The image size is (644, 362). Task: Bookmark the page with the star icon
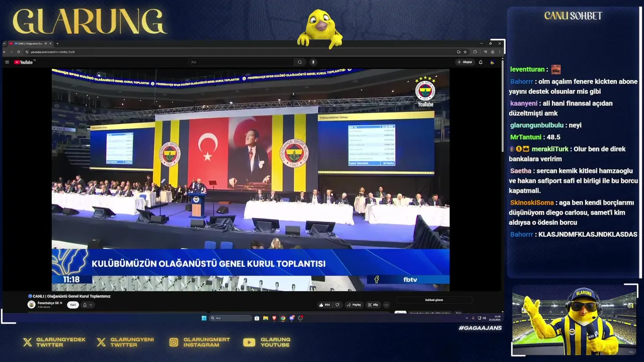point(465,52)
